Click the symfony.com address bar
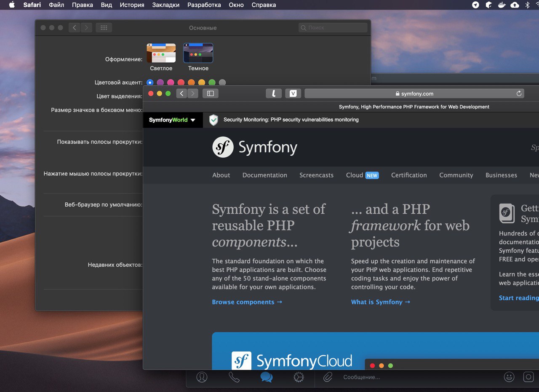 pos(414,93)
